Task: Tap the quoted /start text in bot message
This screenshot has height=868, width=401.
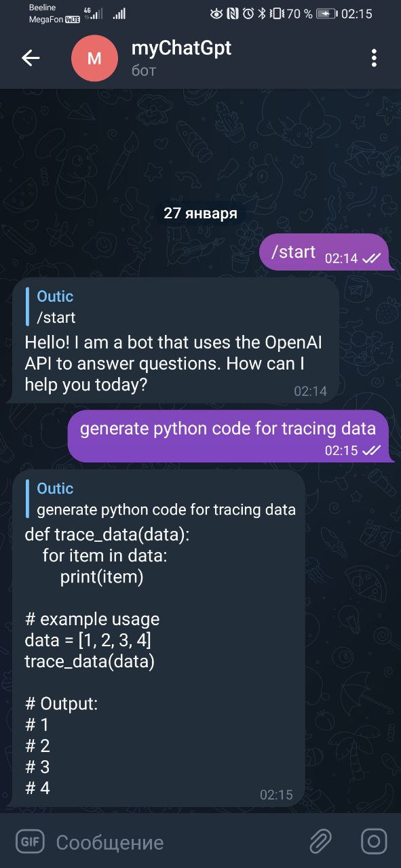Action: pyautogui.click(x=57, y=317)
